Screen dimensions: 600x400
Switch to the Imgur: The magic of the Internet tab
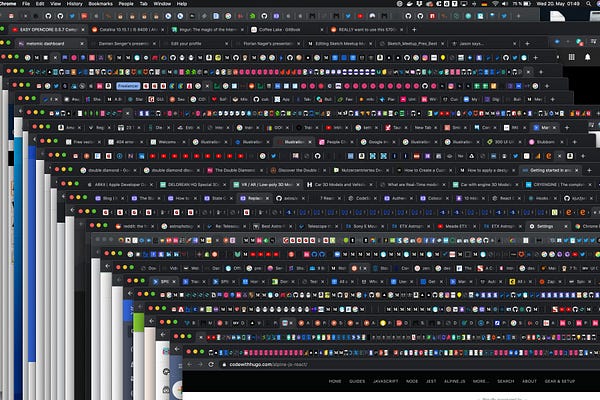[x=208, y=29]
